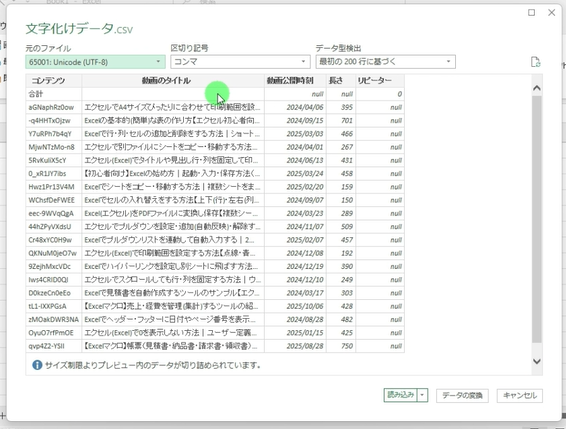The height and width of the screenshot is (429, 566).
Task: Click the tL1-IXXPGsA cell
Action: coord(54,306)
